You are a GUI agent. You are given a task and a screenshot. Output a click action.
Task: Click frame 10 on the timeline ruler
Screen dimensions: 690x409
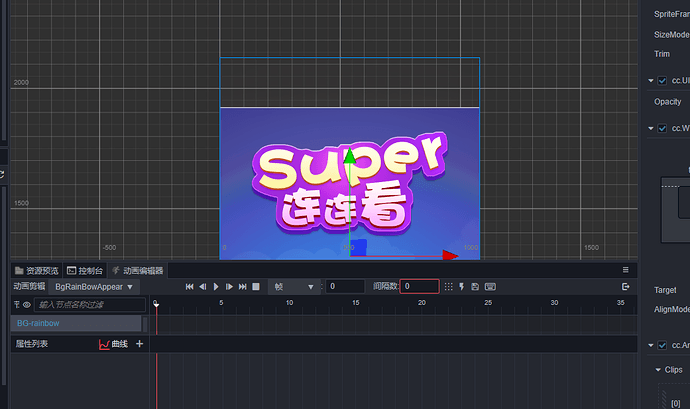[x=289, y=303]
